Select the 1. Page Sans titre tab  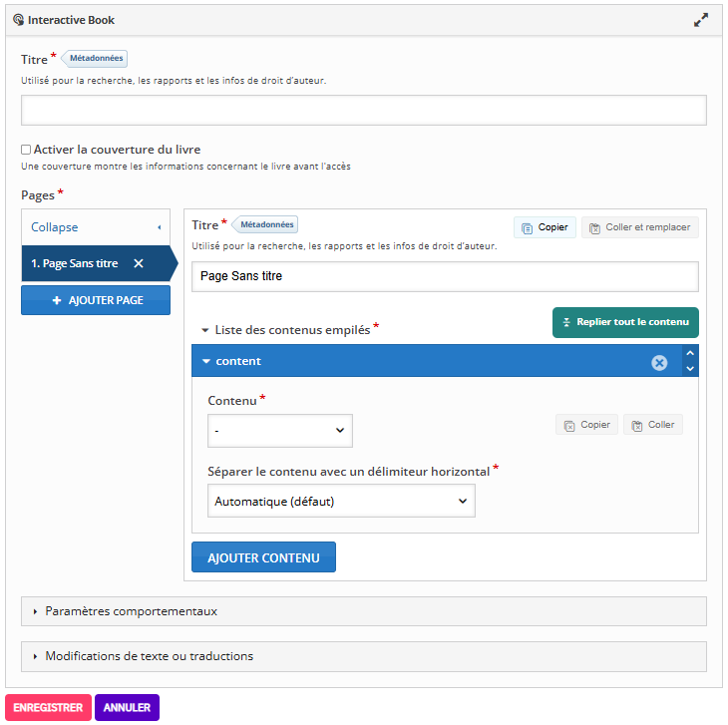click(x=75, y=264)
